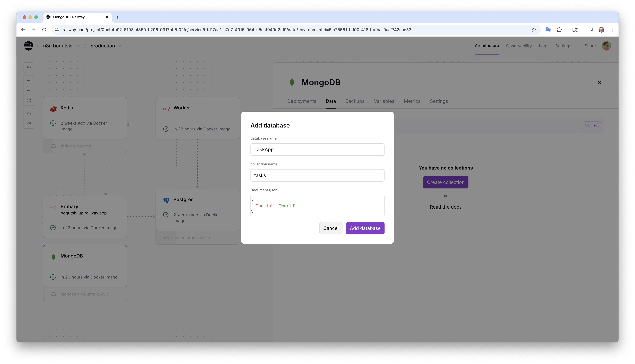Screen dimensions: 635x364
Task: Expand the n8n bogutskii project dropdown
Action: click(x=78, y=46)
